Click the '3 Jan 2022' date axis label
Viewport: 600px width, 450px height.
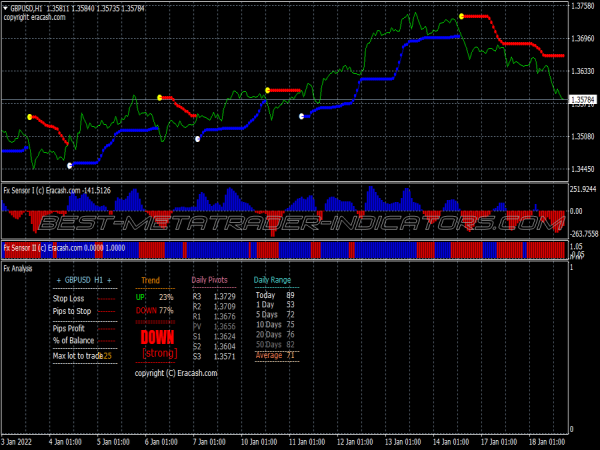[x=17, y=442]
